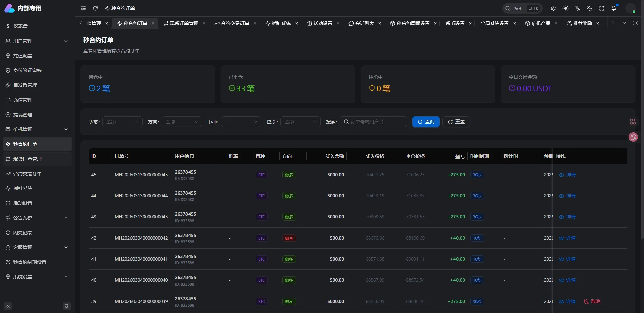
Task: Close the 秒合约订单 tab
Action: [153, 23]
